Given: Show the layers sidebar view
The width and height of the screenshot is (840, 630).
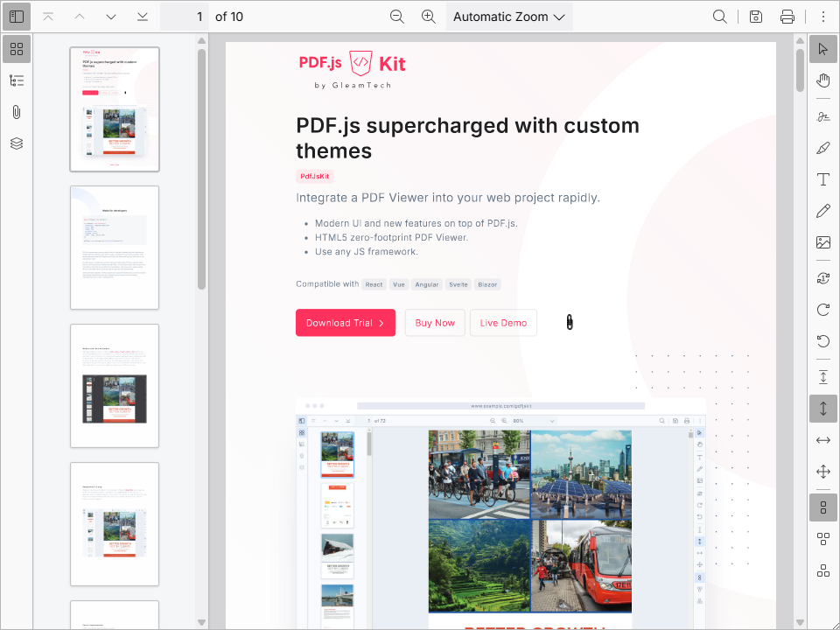Looking at the screenshot, I should (17, 143).
